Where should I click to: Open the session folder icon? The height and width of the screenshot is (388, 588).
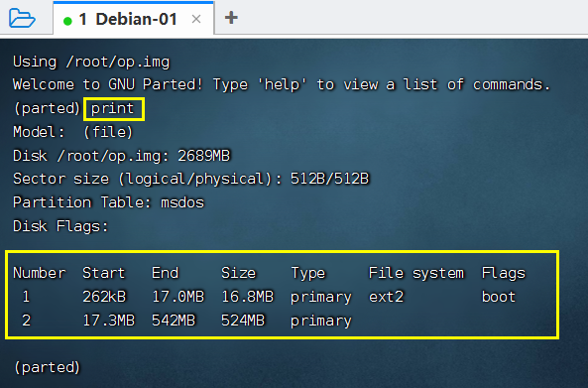coord(22,18)
